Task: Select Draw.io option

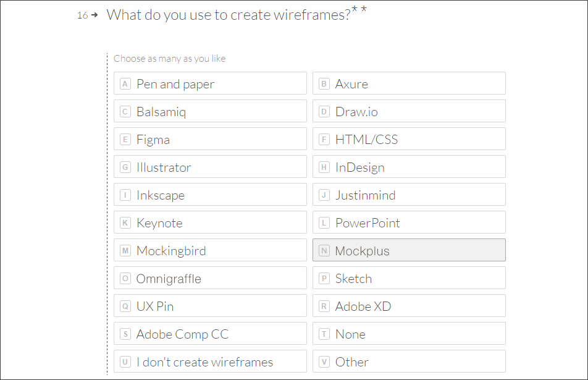Action: pyautogui.click(x=409, y=111)
